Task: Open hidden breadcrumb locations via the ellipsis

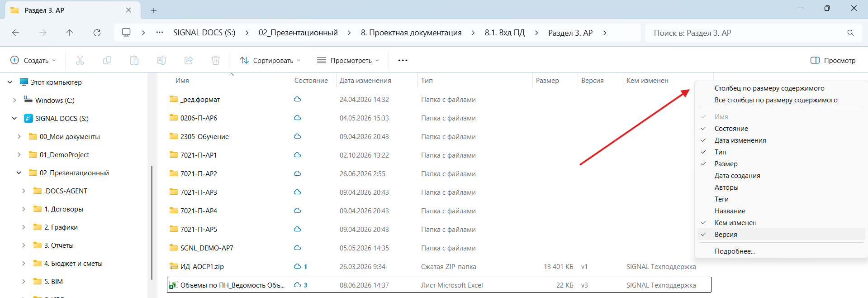Action: [160, 33]
